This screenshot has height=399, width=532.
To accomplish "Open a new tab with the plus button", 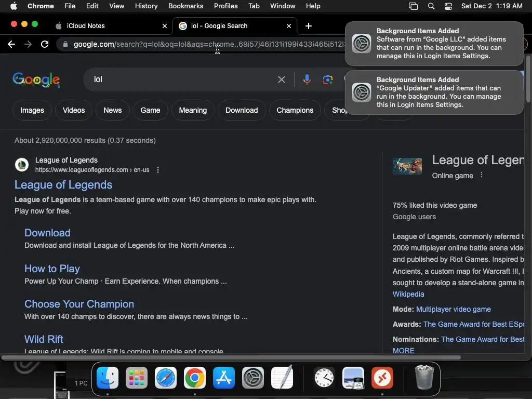I will pyautogui.click(x=309, y=26).
